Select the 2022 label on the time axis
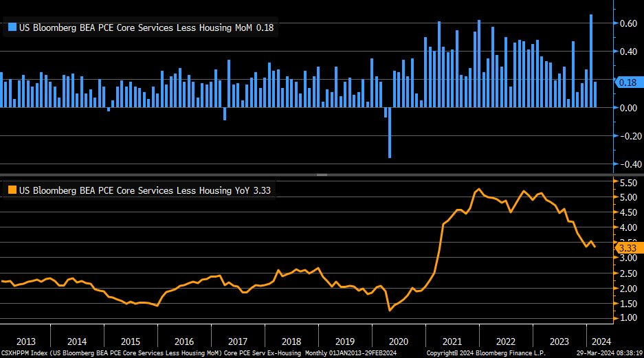Viewport: 644px width, 358px height. (506, 341)
